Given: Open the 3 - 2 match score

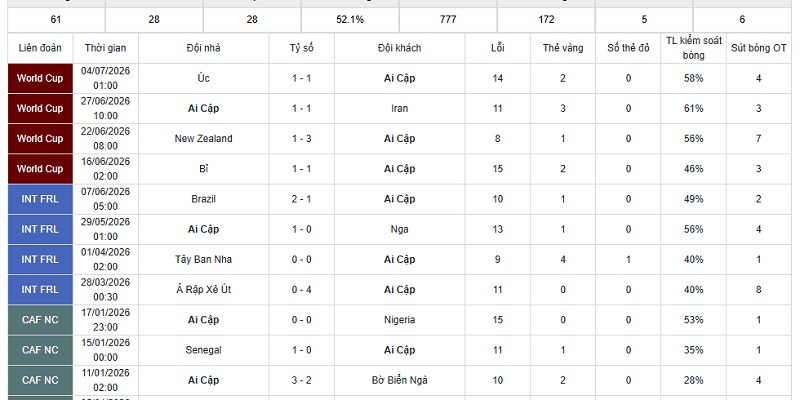Looking at the screenshot, I should click(x=302, y=380).
